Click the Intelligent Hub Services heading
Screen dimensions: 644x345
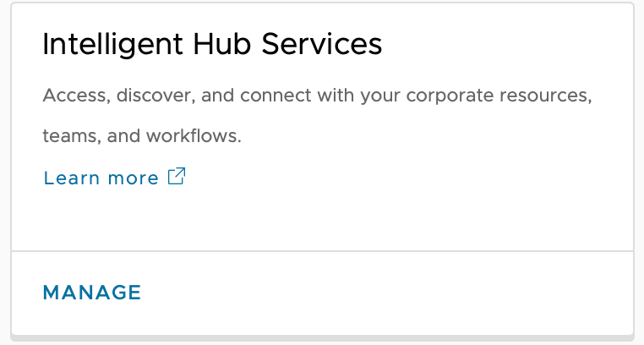point(212,45)
